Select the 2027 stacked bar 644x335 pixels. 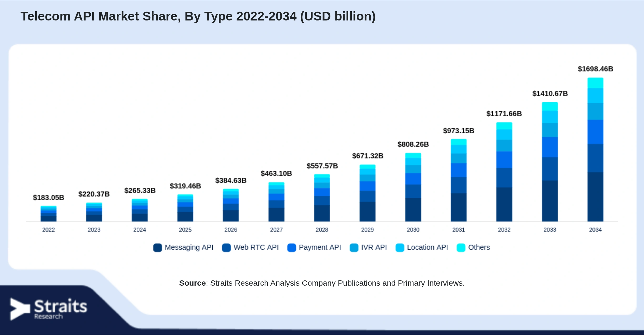276,202
